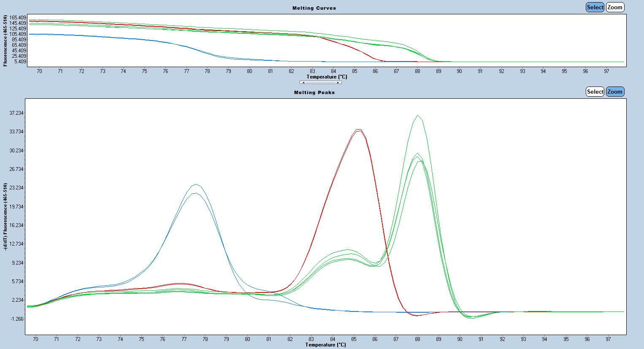
Task: Select the blue peak apex near 77.5°C
Action: click(x=195, y=185)
